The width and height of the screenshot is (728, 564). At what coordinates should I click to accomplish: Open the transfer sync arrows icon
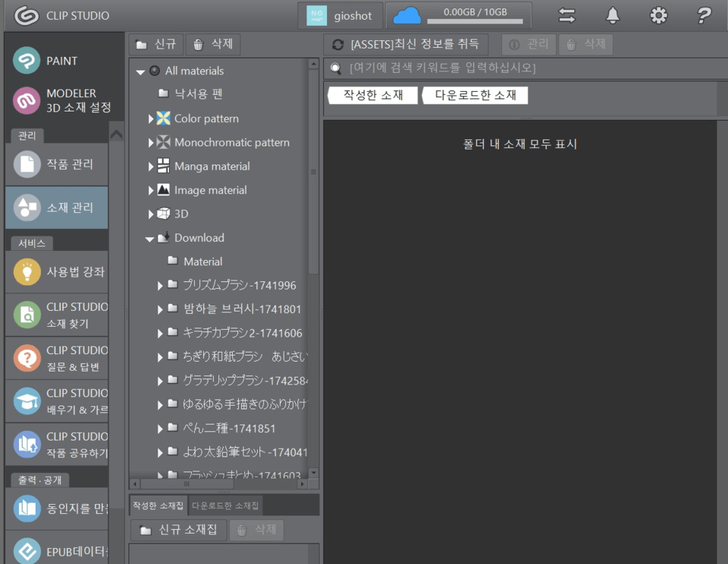click(x=567, y=16)
